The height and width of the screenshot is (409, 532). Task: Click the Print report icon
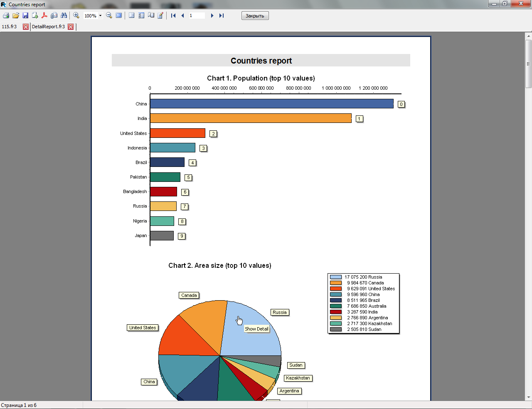(6, 15)
